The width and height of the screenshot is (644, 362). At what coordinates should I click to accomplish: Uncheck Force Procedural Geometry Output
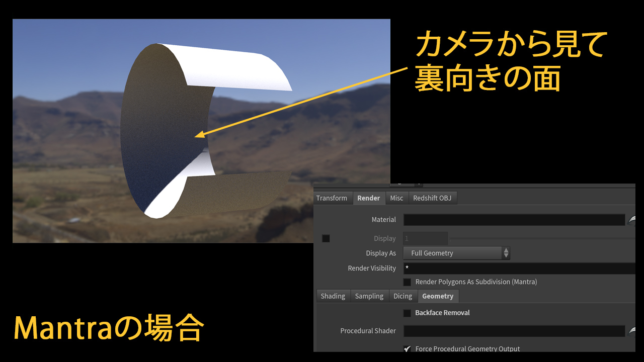pos(407,348)
